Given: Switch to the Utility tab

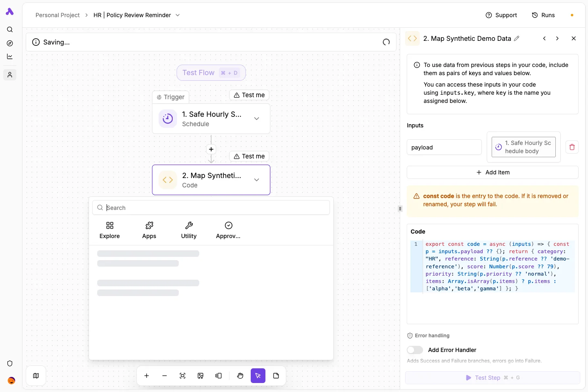Looking at the screenshot, I should (189, 231).
